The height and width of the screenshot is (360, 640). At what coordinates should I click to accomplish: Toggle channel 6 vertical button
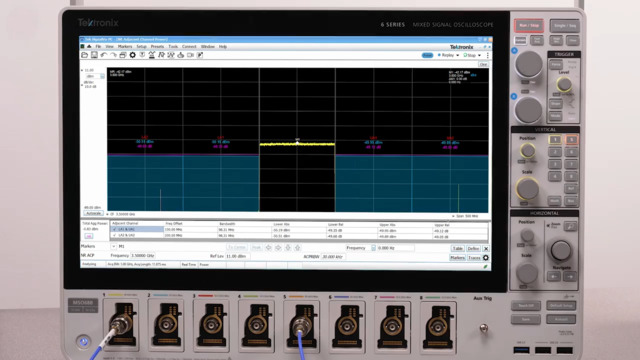coord(571,152)
